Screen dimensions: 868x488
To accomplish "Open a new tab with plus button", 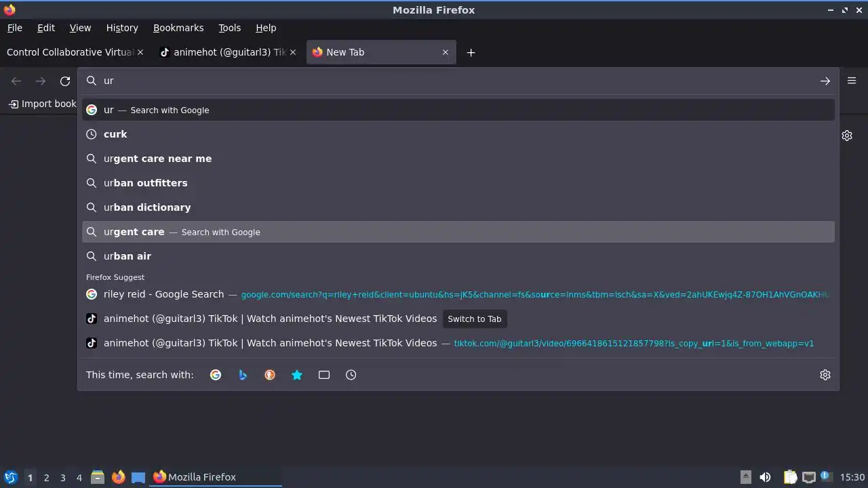I will 471,52.
